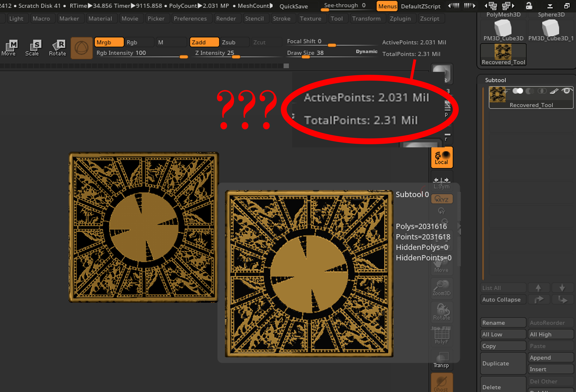The image size is (576, 392).
Task: Toggle the Menus button
Action: (387, 6)
